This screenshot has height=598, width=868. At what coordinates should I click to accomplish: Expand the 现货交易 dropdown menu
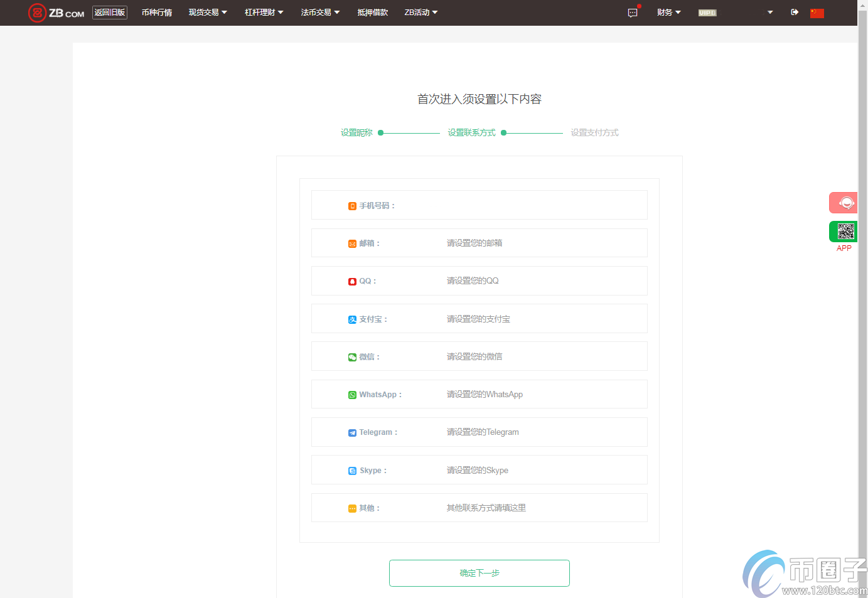(208, 13)
